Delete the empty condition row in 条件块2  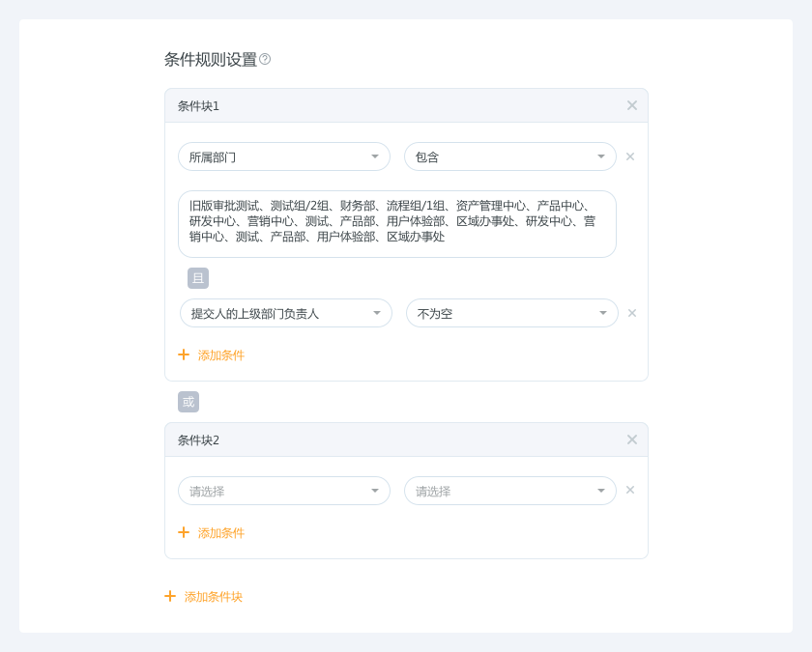pos(630,490)
